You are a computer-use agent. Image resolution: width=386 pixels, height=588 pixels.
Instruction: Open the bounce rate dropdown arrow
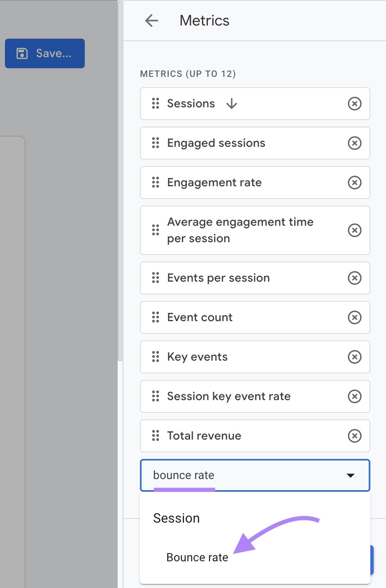point(350,475)
